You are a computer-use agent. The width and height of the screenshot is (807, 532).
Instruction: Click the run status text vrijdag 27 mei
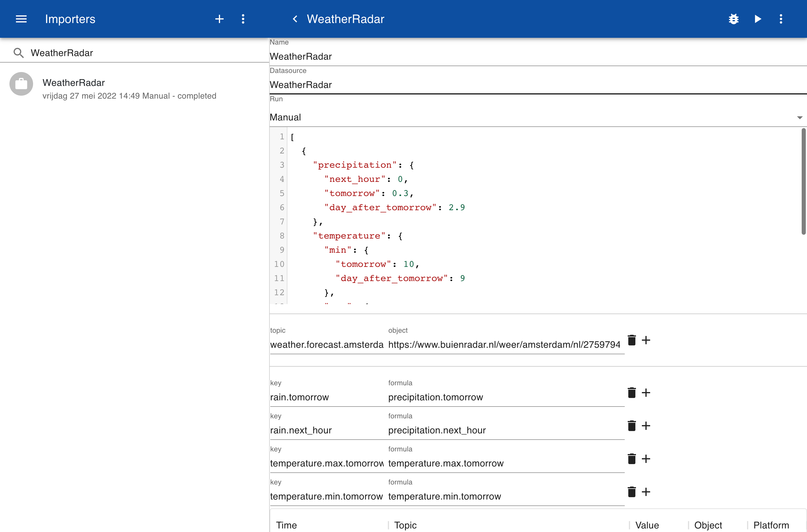[x=129, y=96]
